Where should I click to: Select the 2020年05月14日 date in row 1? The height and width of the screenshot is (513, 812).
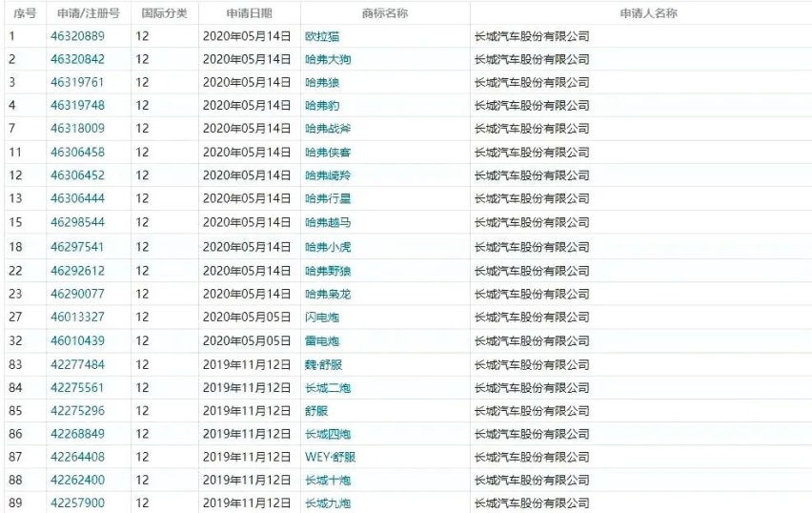point(247,36)
